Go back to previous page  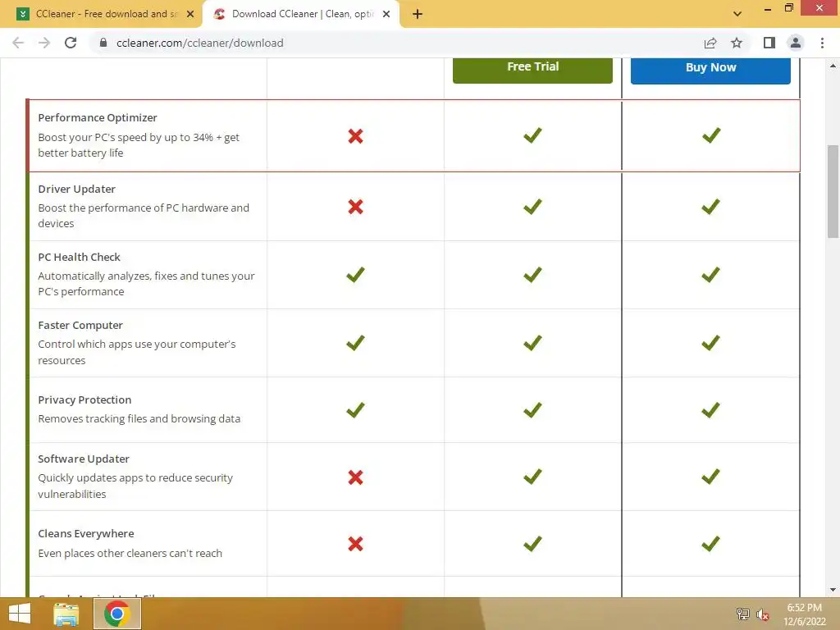(18, 43)
